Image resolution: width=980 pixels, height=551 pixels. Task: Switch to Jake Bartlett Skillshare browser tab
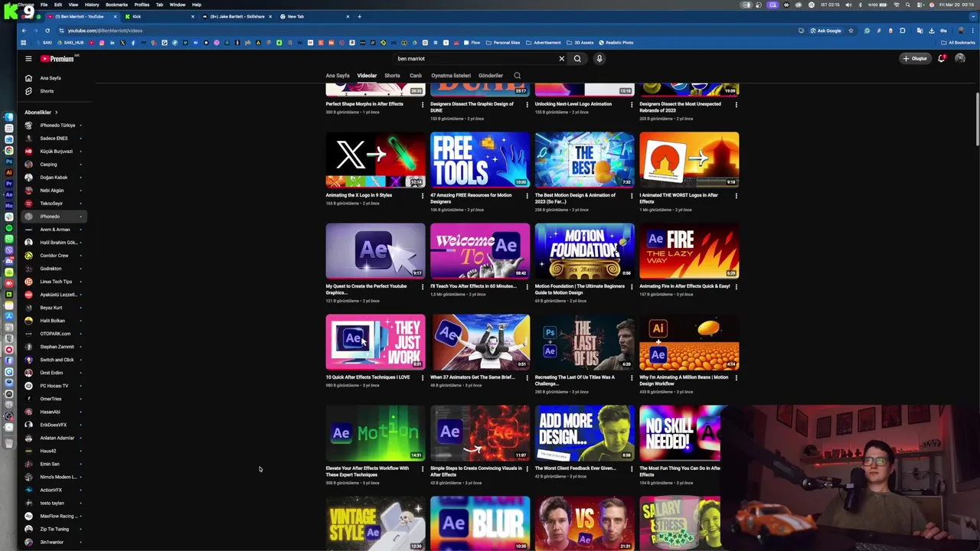237,16
